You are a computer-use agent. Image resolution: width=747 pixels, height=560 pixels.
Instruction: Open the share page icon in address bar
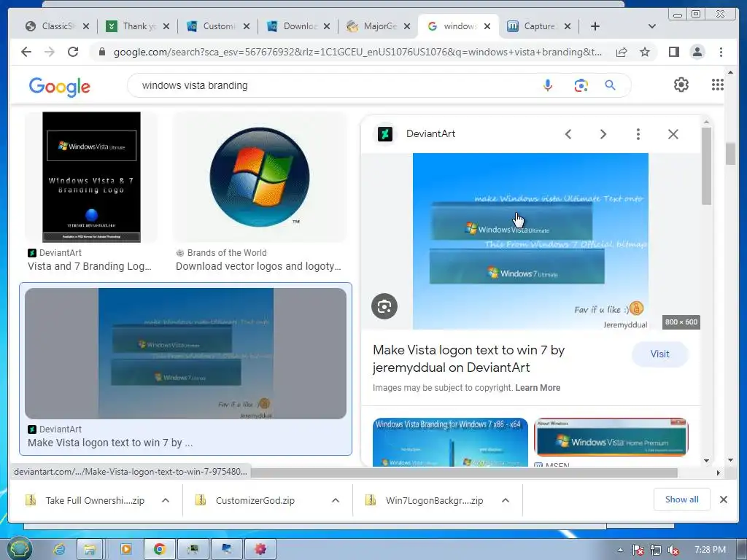[622, 52]
